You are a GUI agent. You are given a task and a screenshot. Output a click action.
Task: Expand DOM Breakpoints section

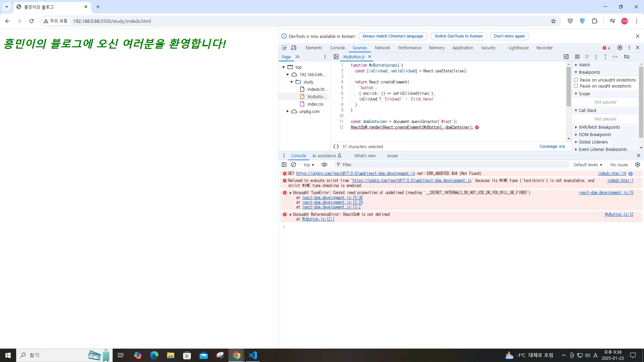595,135
